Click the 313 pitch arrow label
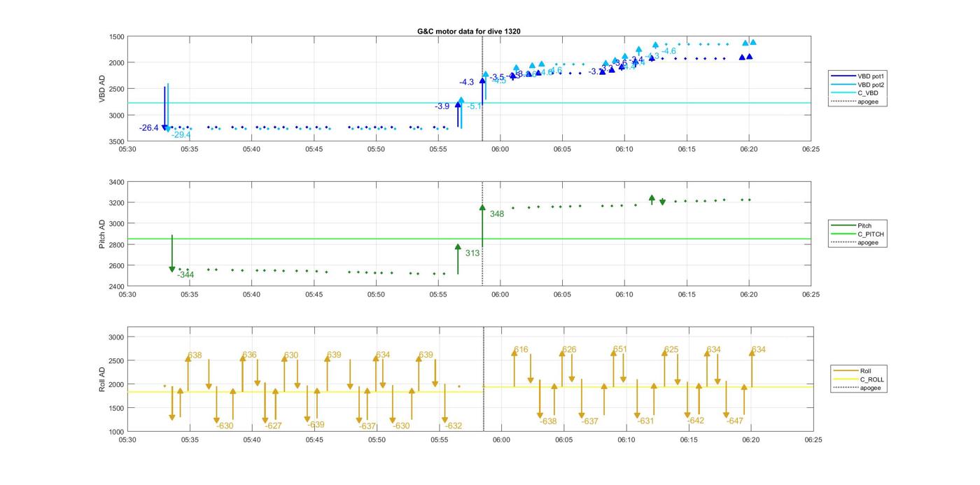The width and height of the screenshot is (980, 485). pos(472,253)
